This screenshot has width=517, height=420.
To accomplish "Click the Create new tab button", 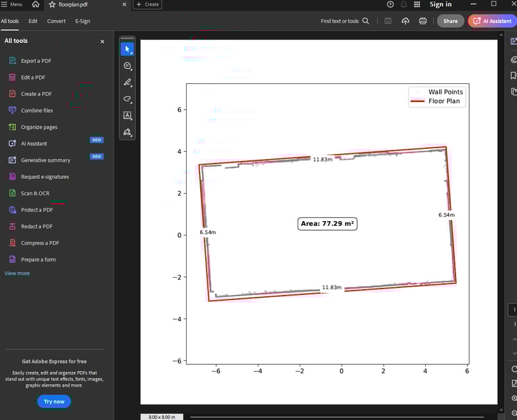I will 148,4.
